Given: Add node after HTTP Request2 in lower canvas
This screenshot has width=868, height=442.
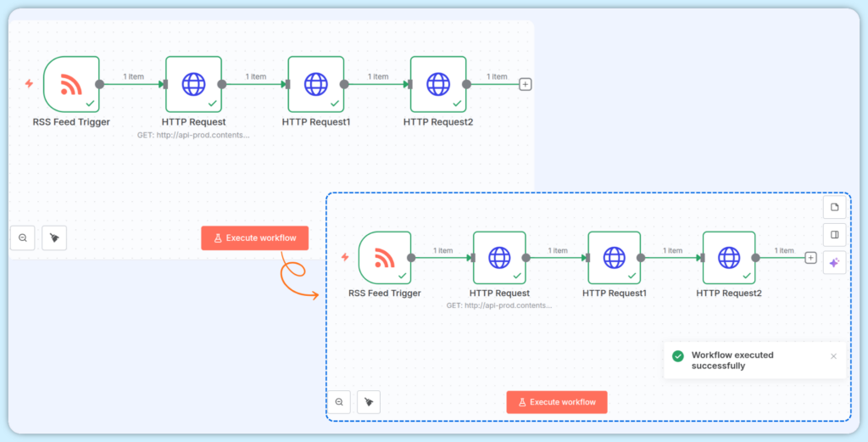Looking at the screenshot, I should coord(810,258).
